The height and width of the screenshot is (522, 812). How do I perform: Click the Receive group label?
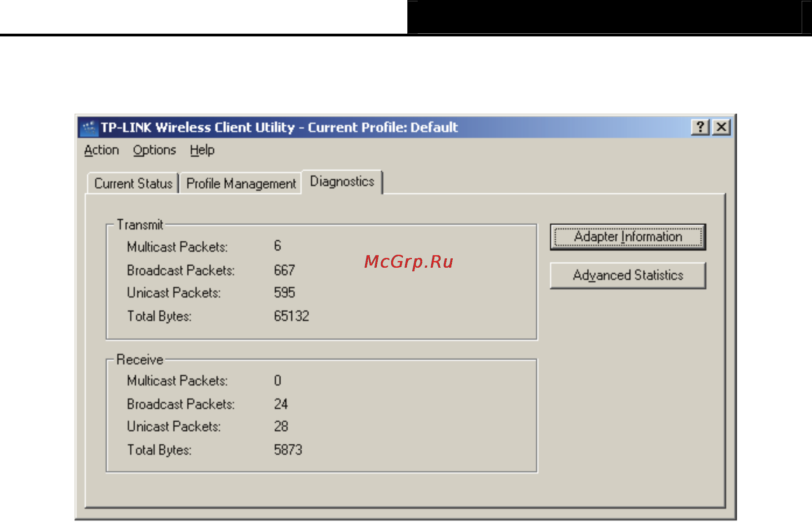(x=140, y=359)
